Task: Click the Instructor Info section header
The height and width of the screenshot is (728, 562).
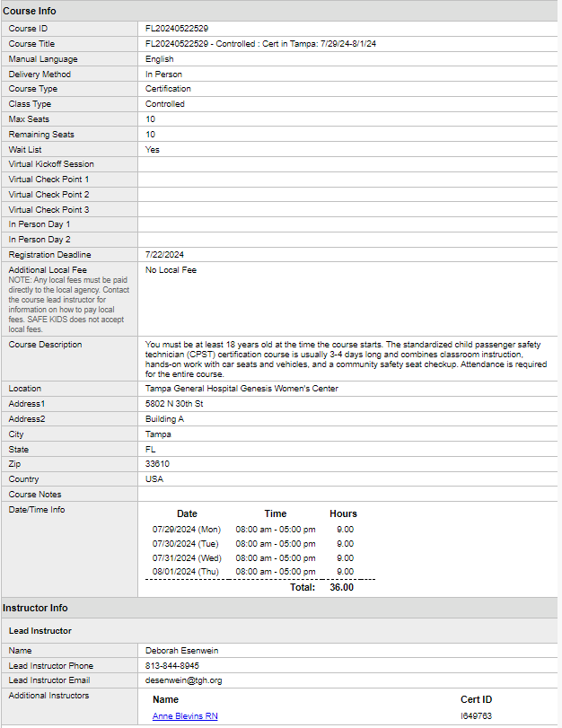Action: pos(35,608)
